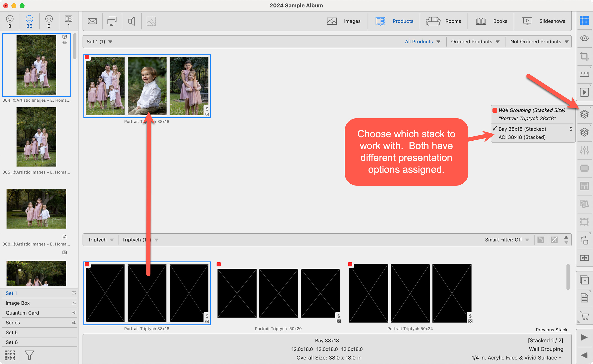
Task: Open the Set 1 (1) dropdown
Action: click(99, 42)
